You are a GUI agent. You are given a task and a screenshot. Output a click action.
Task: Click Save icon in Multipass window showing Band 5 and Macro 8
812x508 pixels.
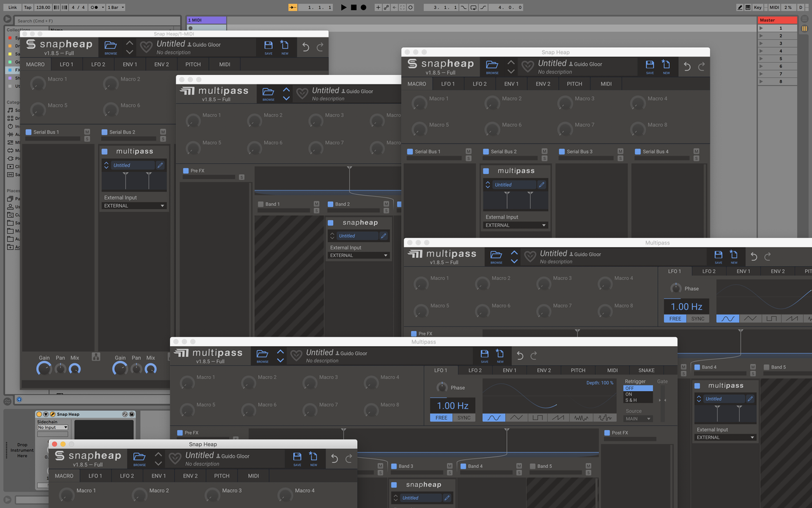pos(718,255)
